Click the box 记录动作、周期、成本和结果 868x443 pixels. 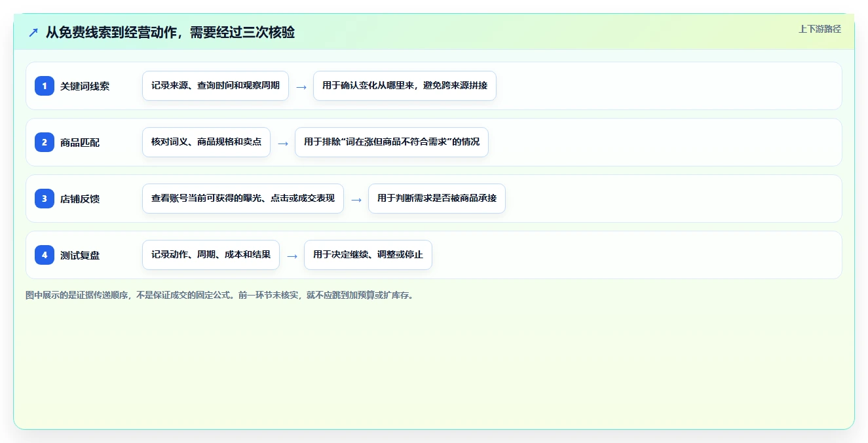pyautogui.click(x=211, y=255)
